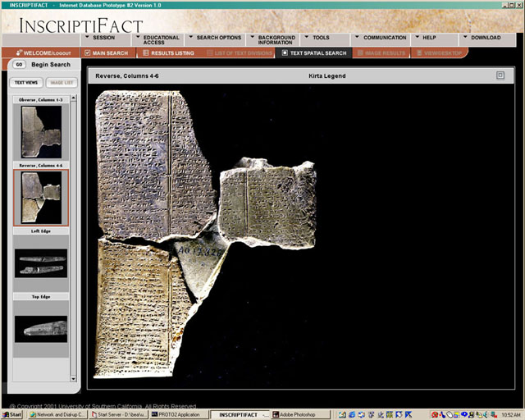Open the Session dropdown menu

tap(106, 40)
